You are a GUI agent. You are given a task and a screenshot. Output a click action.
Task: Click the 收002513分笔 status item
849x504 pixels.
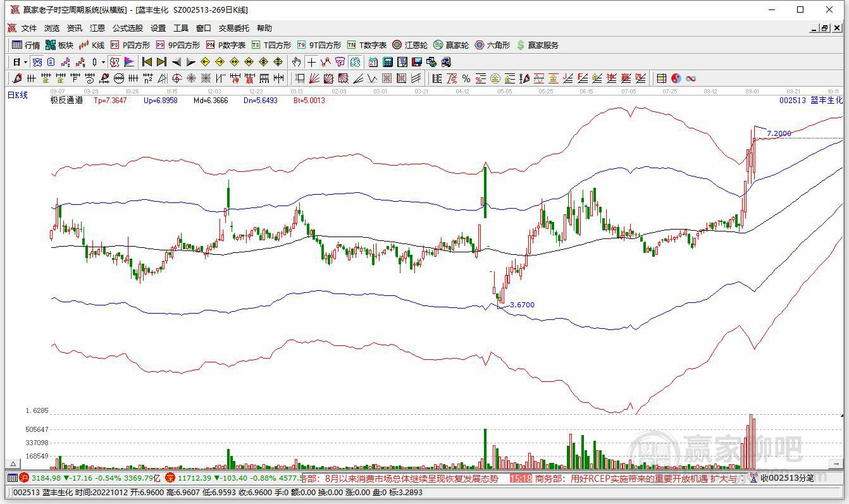(787, 479)
